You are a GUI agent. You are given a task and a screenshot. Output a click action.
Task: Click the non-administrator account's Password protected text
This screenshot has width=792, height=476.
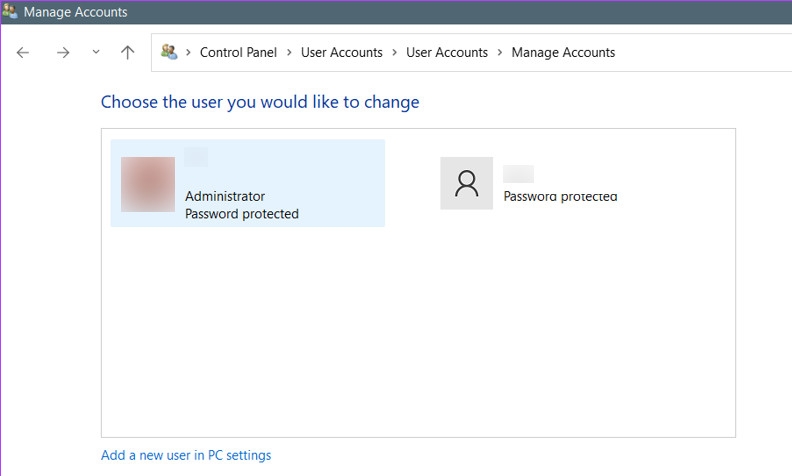pos(560,197)
